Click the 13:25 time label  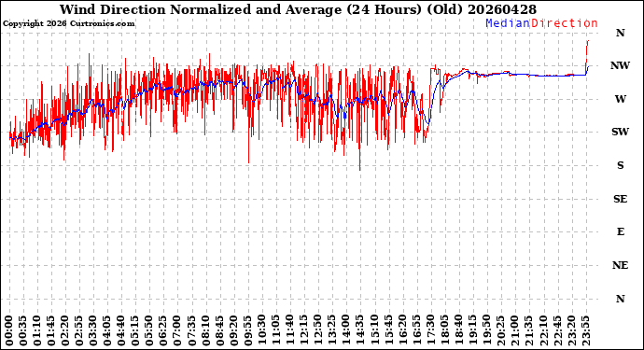[x=332, y=330]
